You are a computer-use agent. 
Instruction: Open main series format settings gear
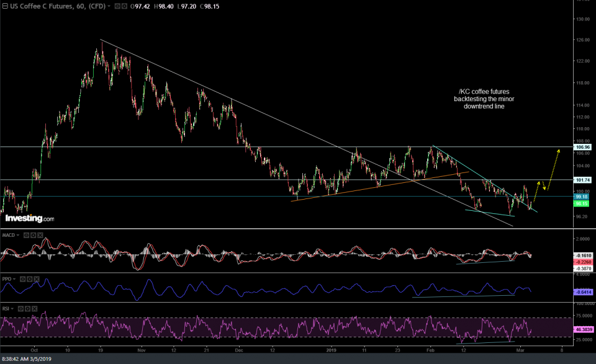pos(125,6)
